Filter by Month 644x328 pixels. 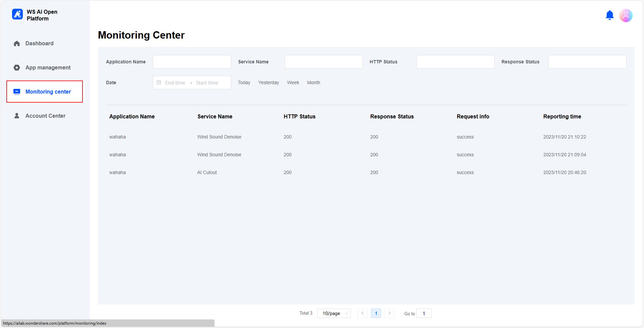tap(314, 83)
